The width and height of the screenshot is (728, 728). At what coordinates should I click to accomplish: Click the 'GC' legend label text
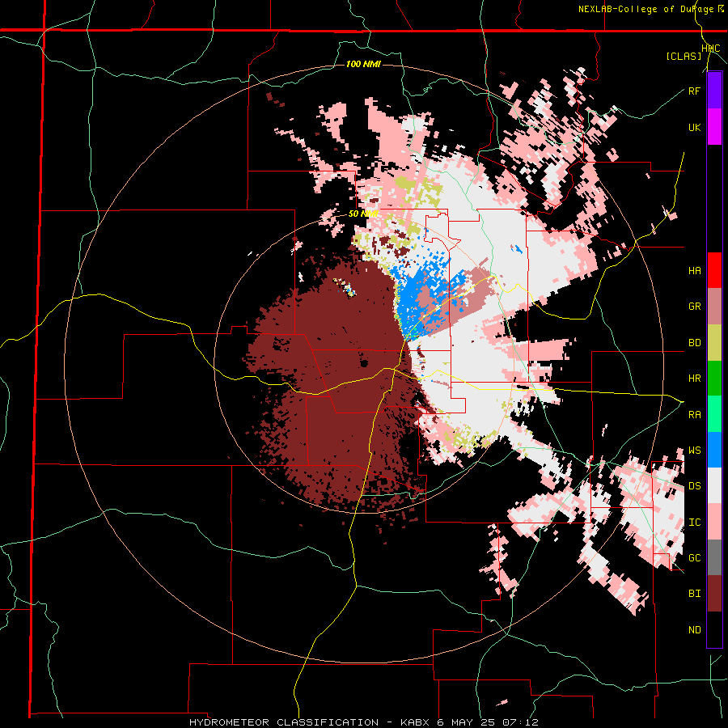click(694, 558)
